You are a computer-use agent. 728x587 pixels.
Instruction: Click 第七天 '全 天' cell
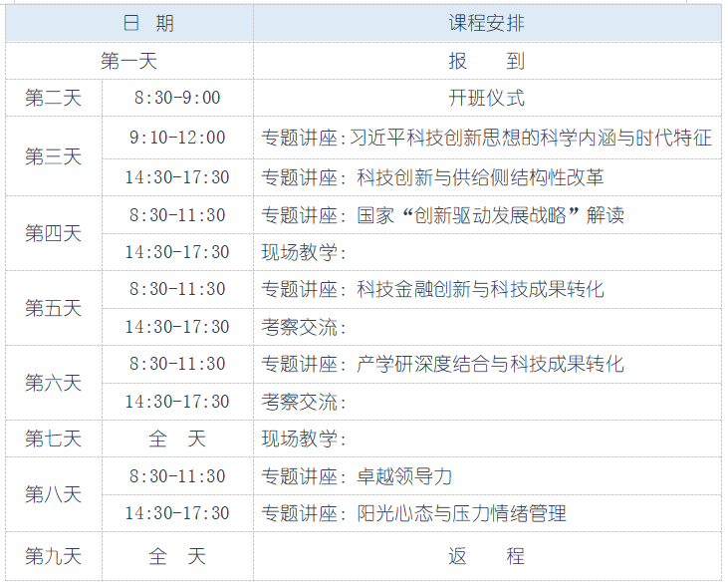(x=178, y=439)
